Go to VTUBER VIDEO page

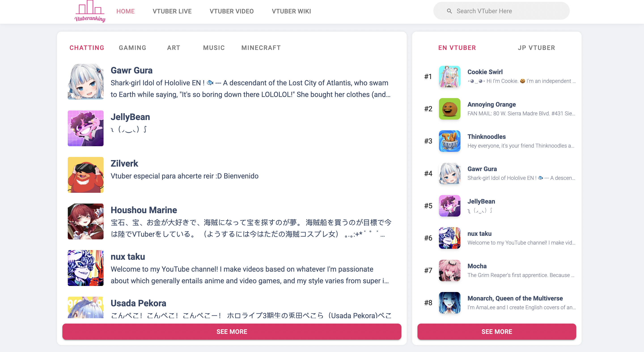pos(231,11)
